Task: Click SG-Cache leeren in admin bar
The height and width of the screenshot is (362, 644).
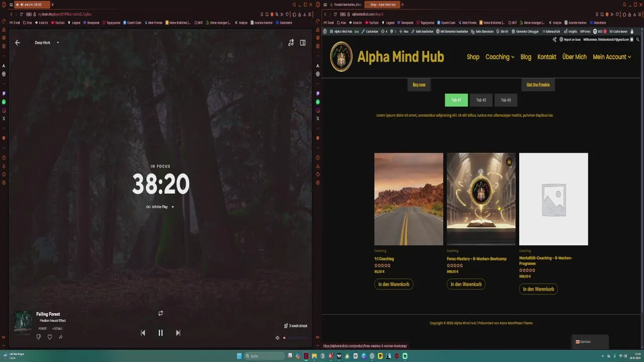Action: (618, 31)
